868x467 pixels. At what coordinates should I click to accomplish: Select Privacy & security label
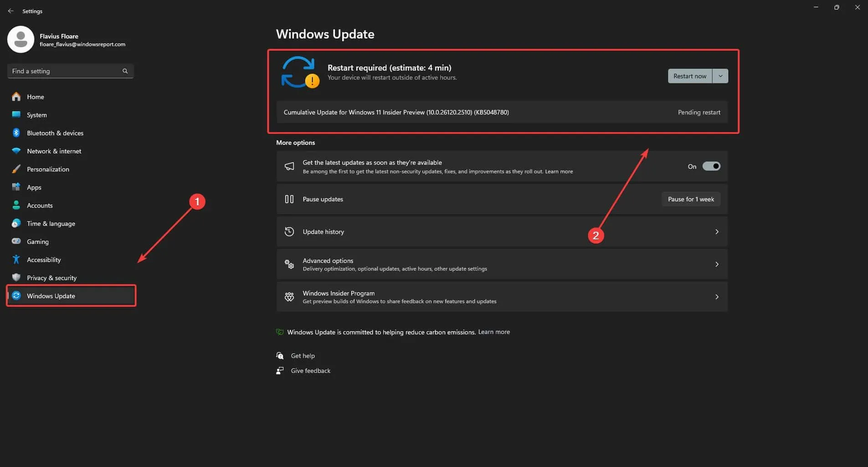pos(51,278)
